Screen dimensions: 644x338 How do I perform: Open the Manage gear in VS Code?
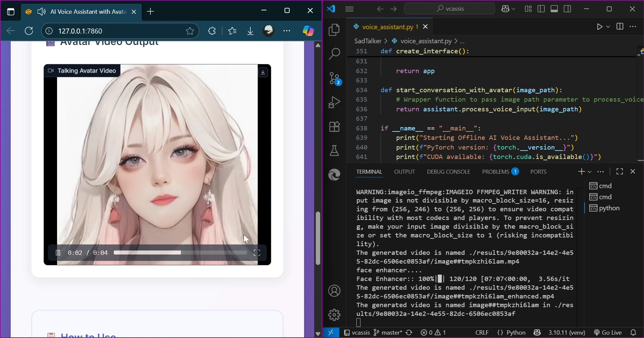pos(335,315)
